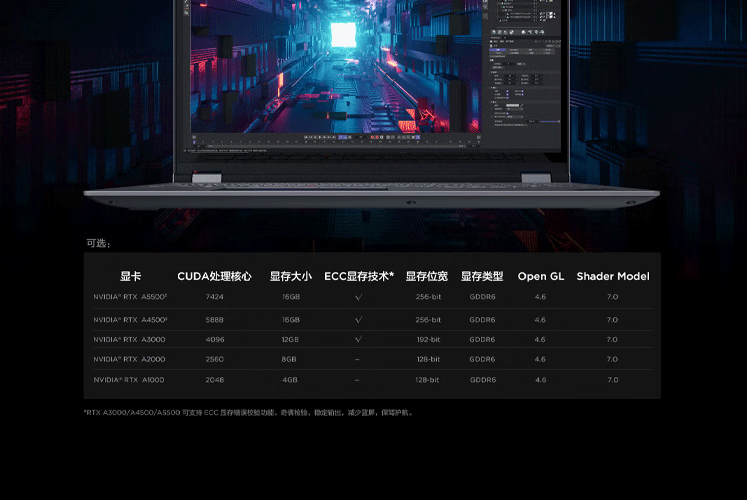Click the 2048 CUDA cores value
This screenshot has width=747, height=500.
[214, 380]
